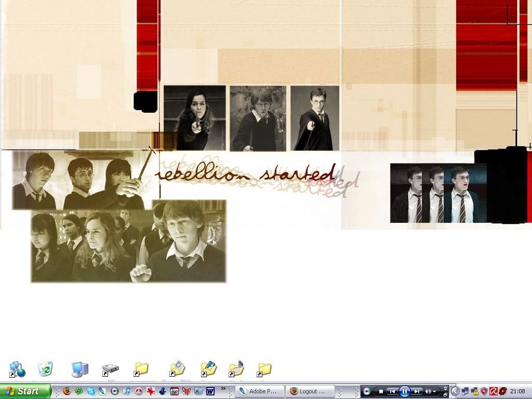Image resolution: width=532 pixels, height=399 pixels.
Task: Open My Videos folder shortcut
Action: [208, 368]
